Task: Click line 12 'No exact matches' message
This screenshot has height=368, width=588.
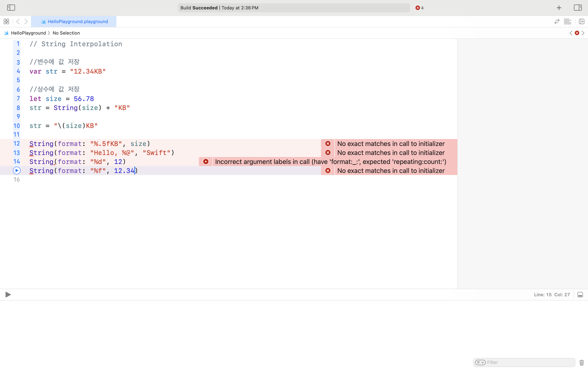Action: coord(391,144)
